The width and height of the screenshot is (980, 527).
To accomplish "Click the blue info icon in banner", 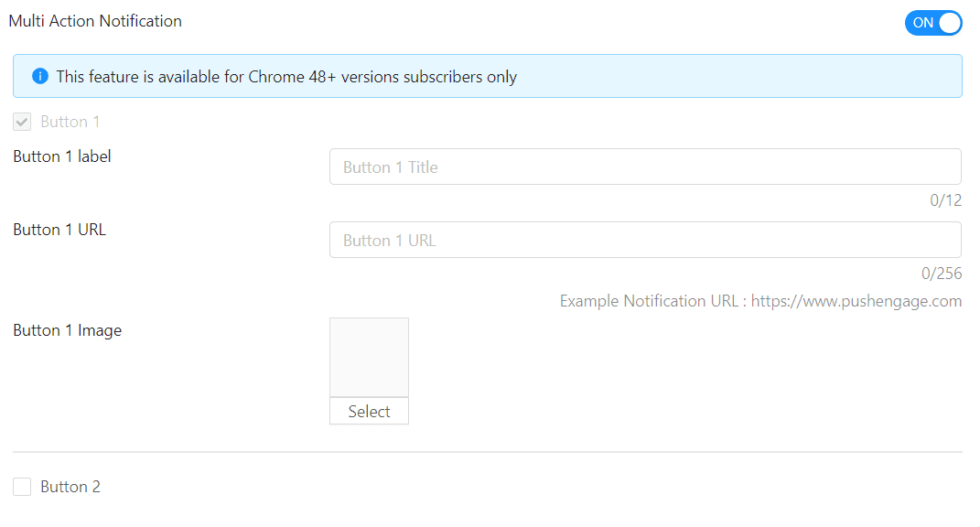I will pos(40,77).
